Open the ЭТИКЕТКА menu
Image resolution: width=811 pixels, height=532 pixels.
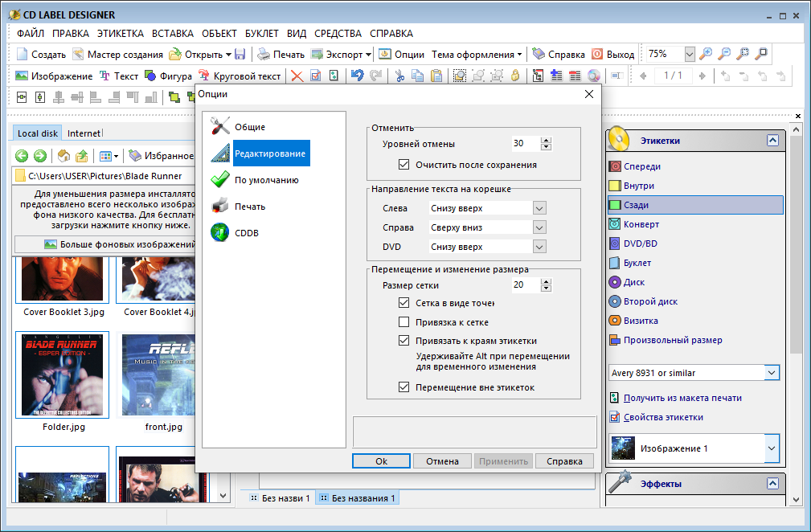click(121, 34)
